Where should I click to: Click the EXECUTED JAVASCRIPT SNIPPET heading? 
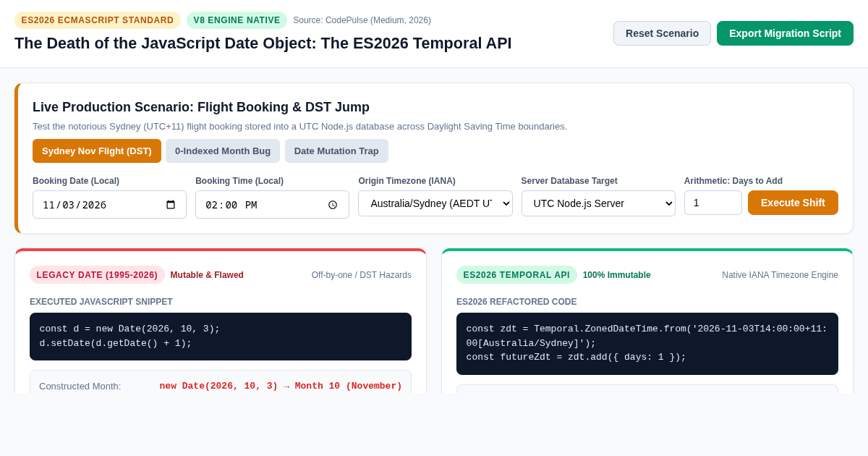101,302
